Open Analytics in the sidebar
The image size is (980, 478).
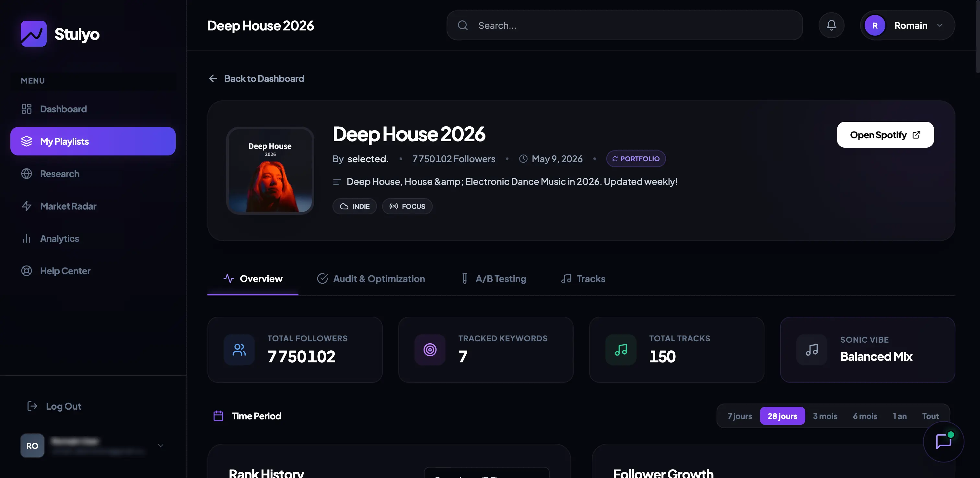click(x=93, y=238)
